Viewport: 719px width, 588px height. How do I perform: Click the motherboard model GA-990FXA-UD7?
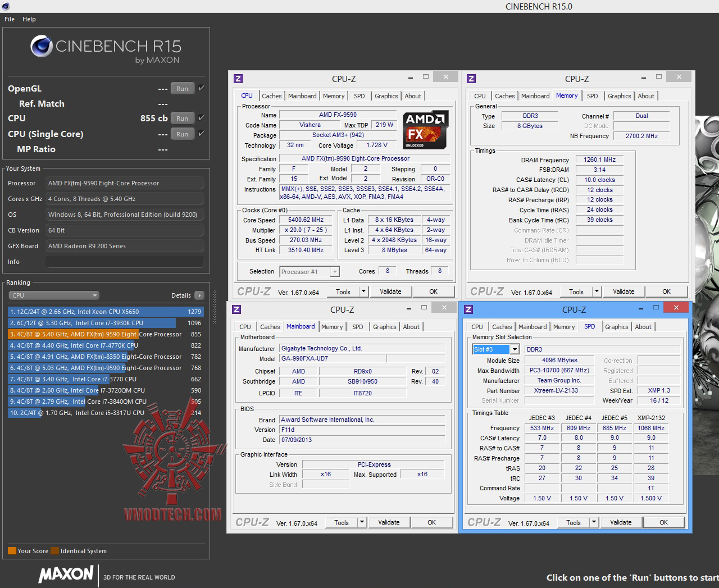tap(332, 358)
